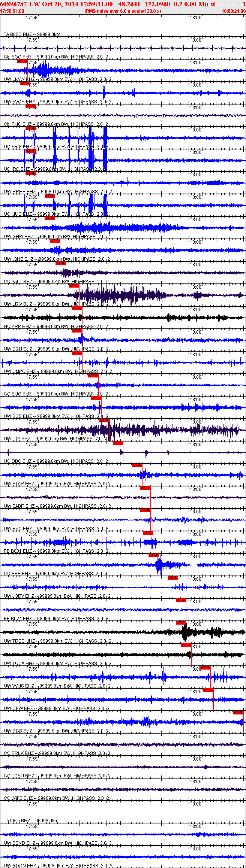Select the UW BABR BHZ station label
The width and height of the screenshot is (246, 868).
57,506
